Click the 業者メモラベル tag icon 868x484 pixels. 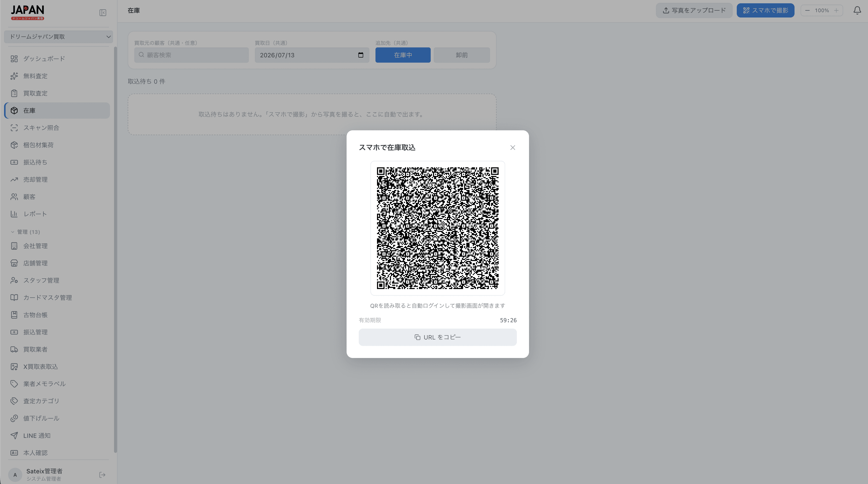click(x=14, y=384)
